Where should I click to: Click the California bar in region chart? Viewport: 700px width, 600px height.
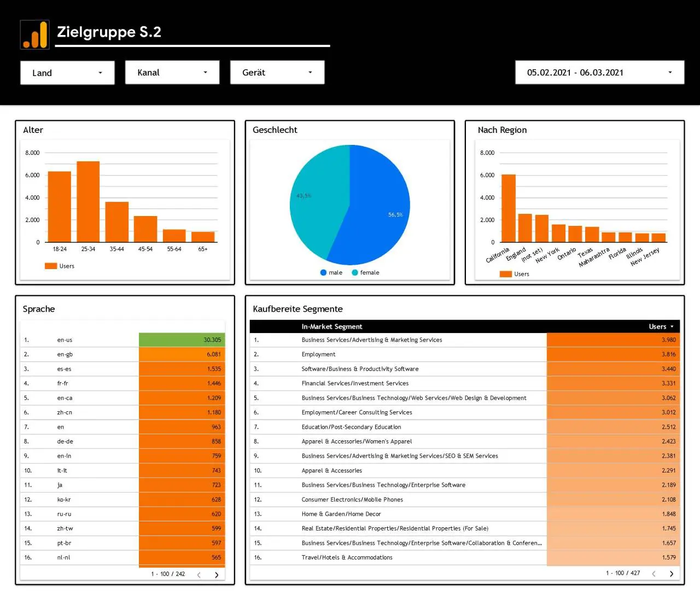tap(509, 208)
